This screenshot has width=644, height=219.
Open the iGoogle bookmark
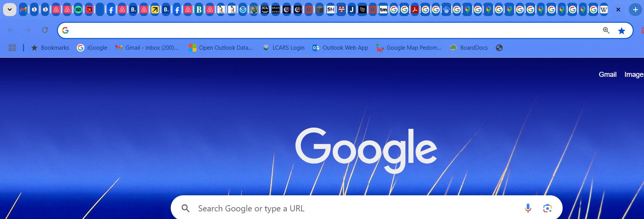coord(92,48)
